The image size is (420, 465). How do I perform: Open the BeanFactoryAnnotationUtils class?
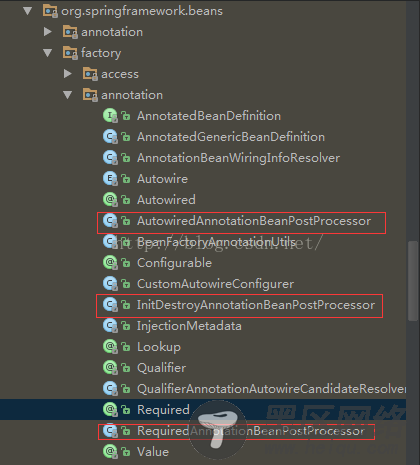click(217, 242)
